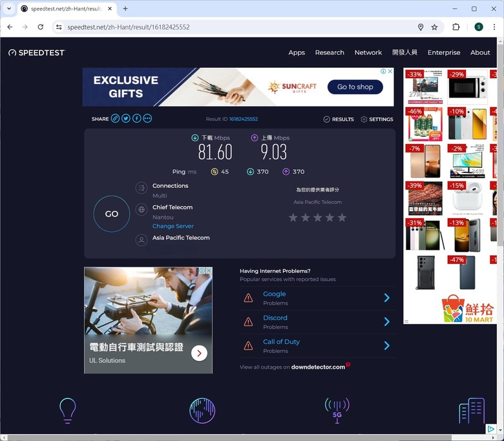Viewport: 504px width, 441px height.
Task: Close the speedtest.net tab
Action: tap(110, 8)
